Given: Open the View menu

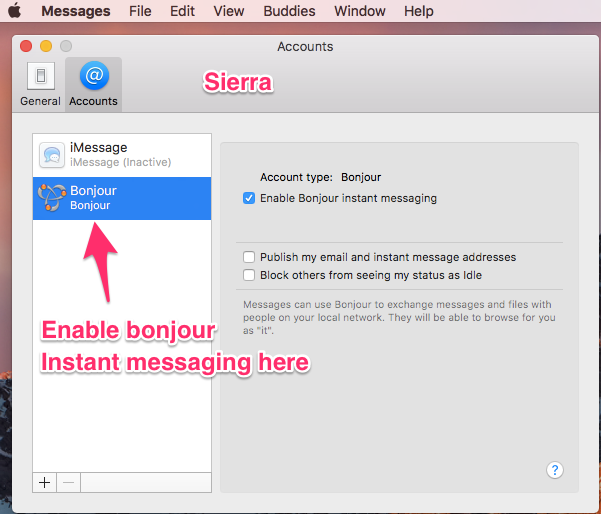Looking at the screenshot, I should 228,11.
